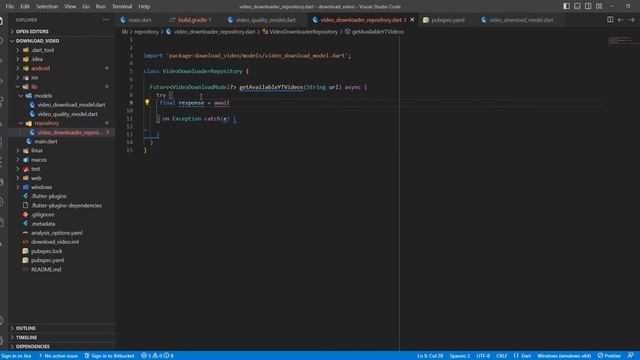Expand the OPEN EDITORS section
This screenshot has height=360, width=640.
pyautogui.click(x=32, y=31)
